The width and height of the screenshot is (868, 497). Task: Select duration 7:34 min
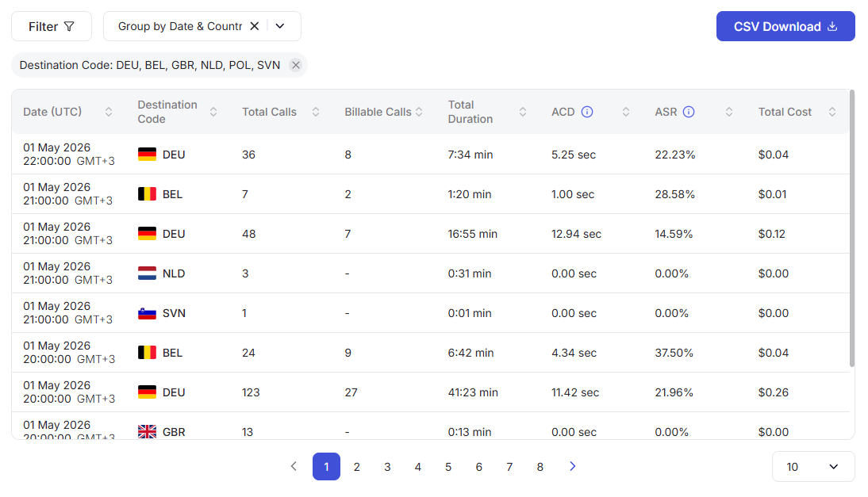click(470, 155)
